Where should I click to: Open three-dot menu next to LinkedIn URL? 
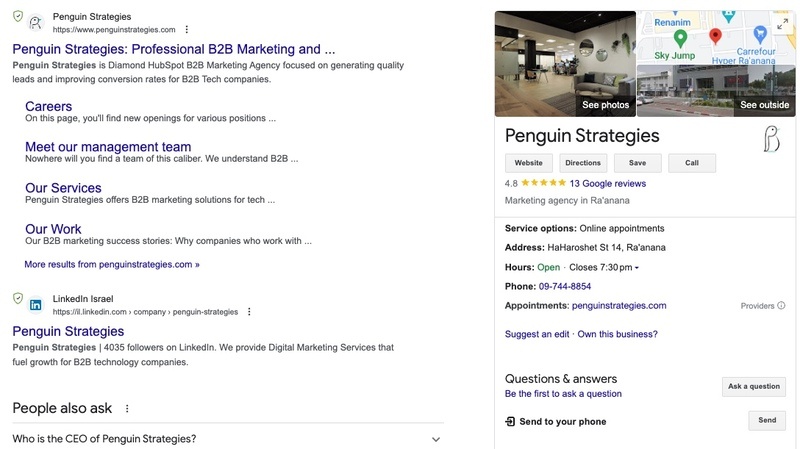click(x=249, y=312)
